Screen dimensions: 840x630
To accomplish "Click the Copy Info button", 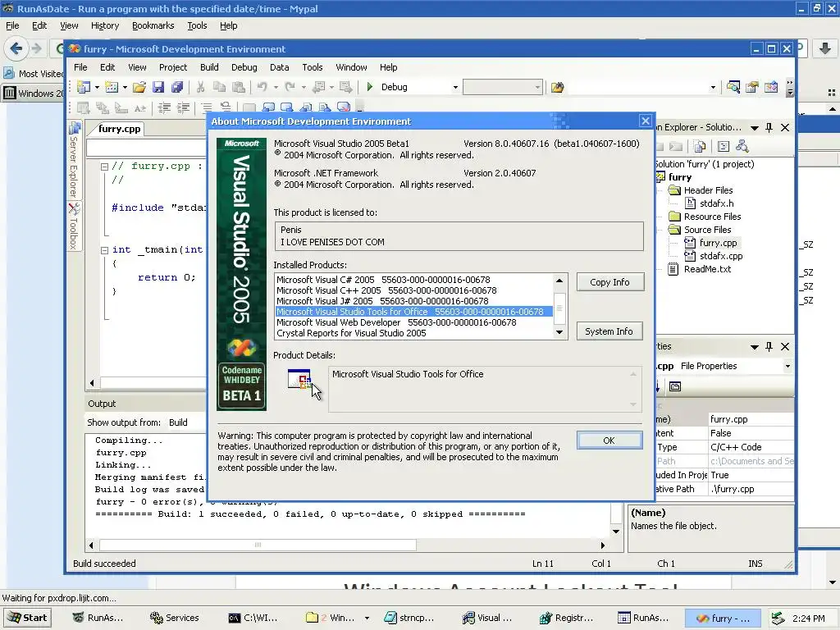I will pyautogui.click(x=609, y=282).
